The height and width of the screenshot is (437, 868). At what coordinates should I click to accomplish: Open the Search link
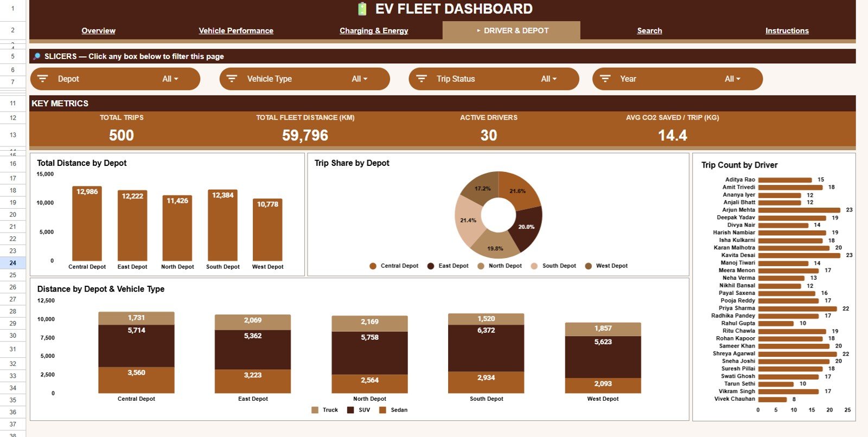(x=649, y=31)
